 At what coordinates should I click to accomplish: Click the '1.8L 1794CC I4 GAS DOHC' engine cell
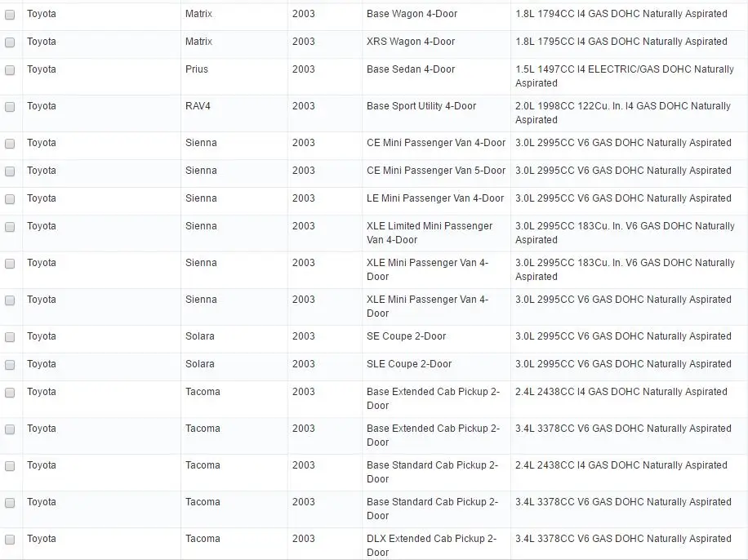[x=630, y=16]
